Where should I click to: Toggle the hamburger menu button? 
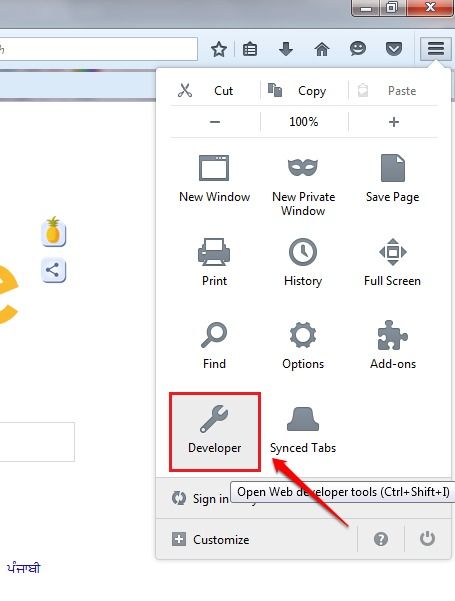[435, 49]
